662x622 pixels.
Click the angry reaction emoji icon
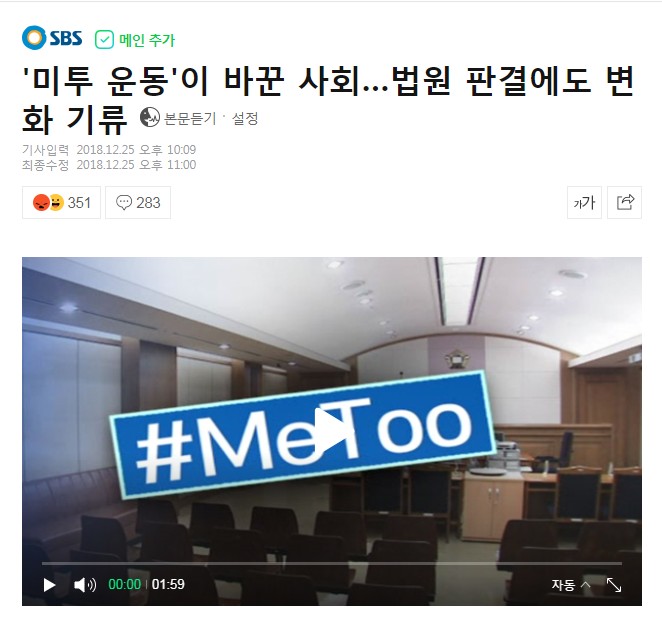point(41,203)
